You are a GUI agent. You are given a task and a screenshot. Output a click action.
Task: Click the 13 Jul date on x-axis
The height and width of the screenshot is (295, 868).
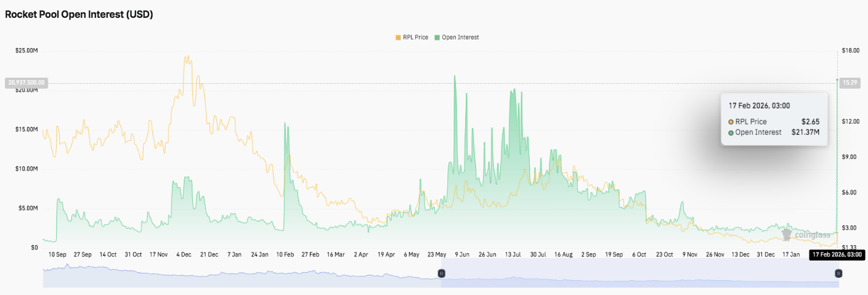tap(512, 254)
